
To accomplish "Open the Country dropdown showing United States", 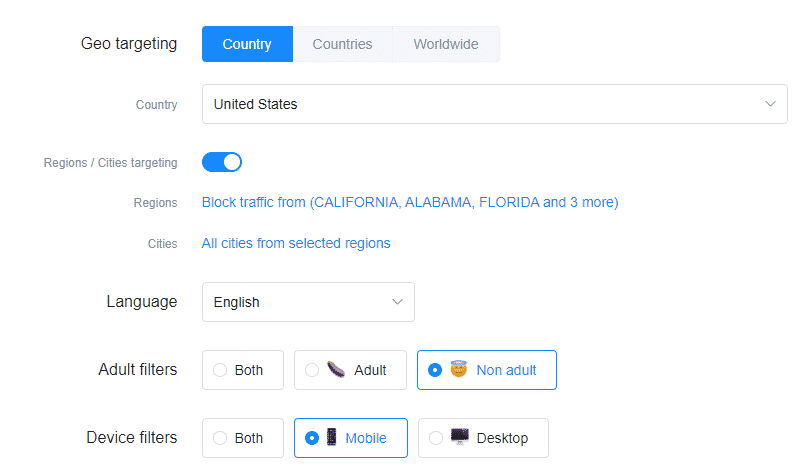I will click(x=494, y=104).
